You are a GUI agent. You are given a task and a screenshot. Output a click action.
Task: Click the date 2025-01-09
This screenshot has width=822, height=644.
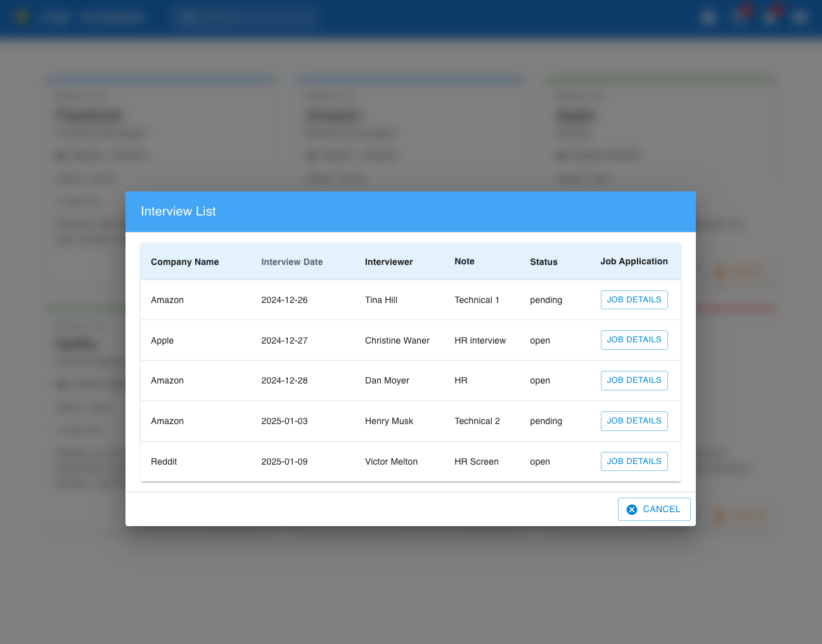point(285,461)
